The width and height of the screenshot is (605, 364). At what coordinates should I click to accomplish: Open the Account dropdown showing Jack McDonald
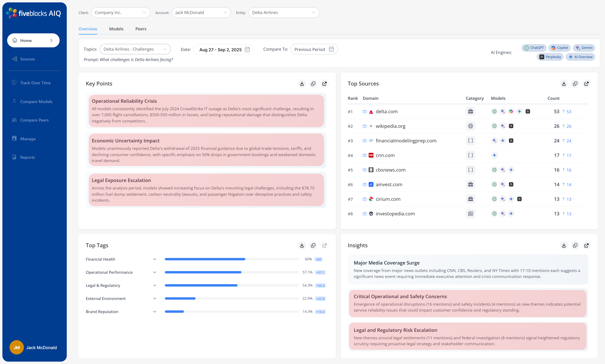201,13
